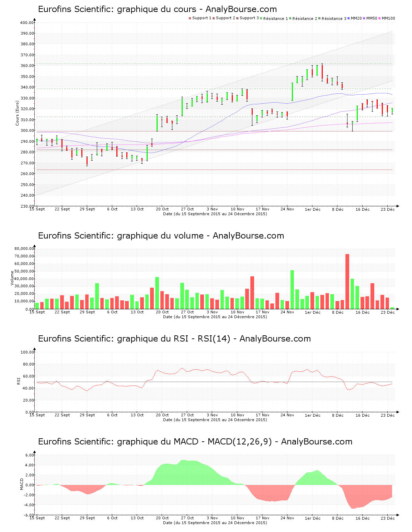Click the Résistance 1 green legend swatch

tap(261, 18)
